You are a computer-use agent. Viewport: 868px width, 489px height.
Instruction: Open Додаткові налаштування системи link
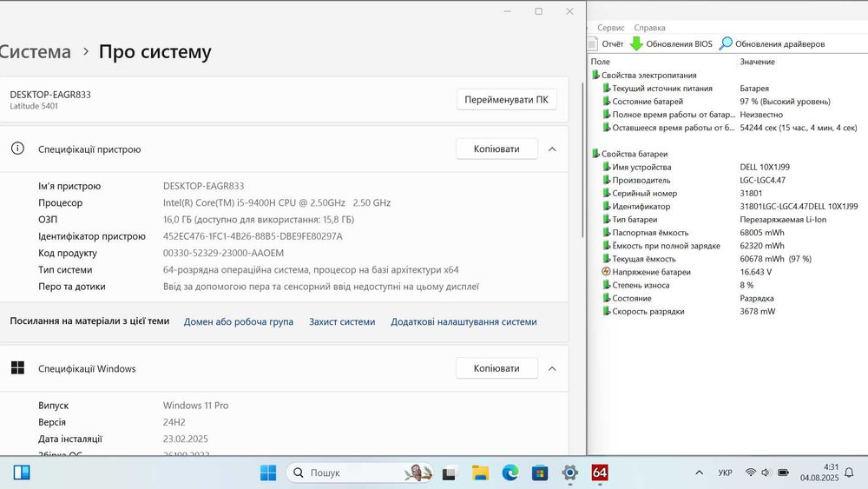pos(464,321)
